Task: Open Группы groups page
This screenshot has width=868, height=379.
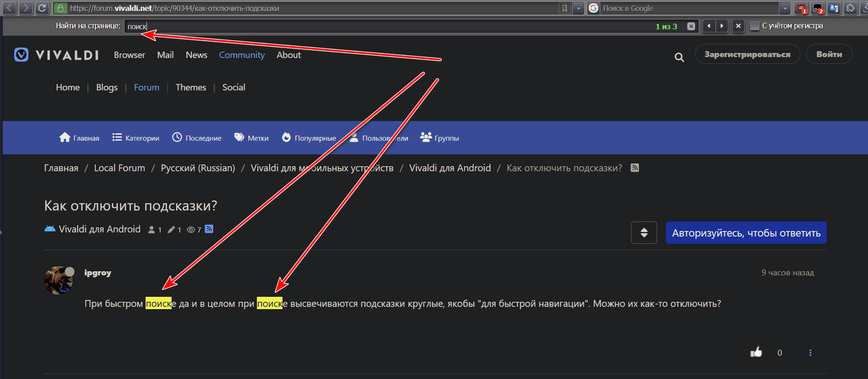Action: tap(439, 137)
